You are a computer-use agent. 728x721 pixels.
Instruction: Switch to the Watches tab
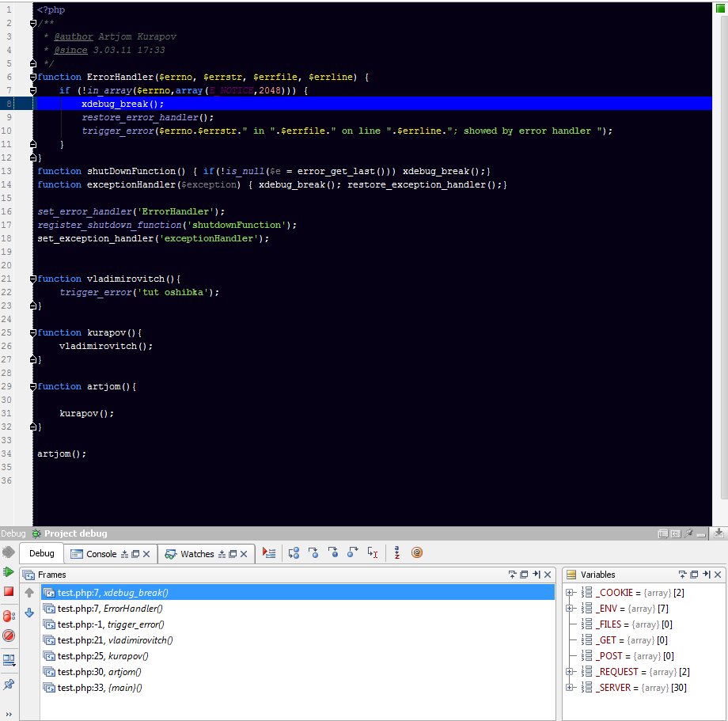click(196, 554)
